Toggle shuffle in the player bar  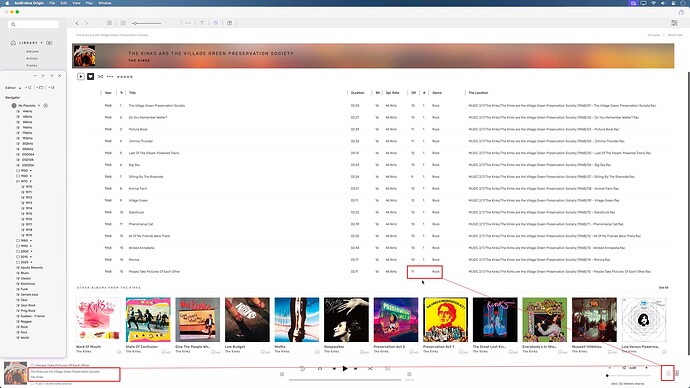[370, 369]
